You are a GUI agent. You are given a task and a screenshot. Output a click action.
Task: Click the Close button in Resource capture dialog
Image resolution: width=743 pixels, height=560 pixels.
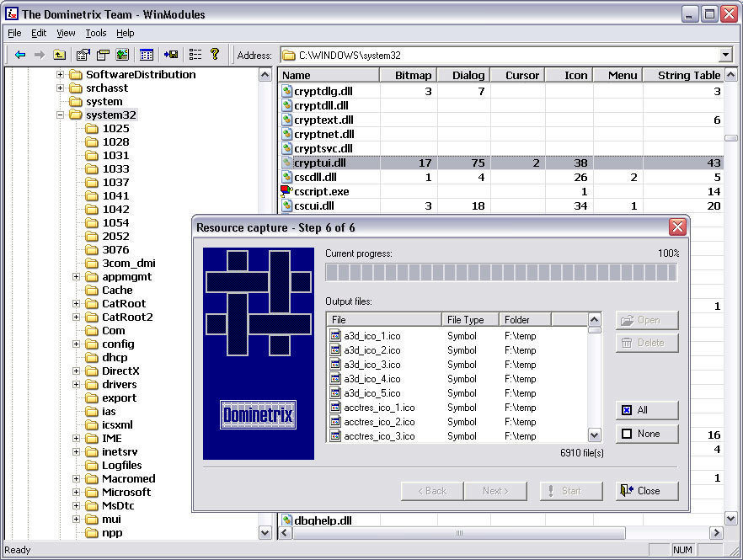[647, 491]
